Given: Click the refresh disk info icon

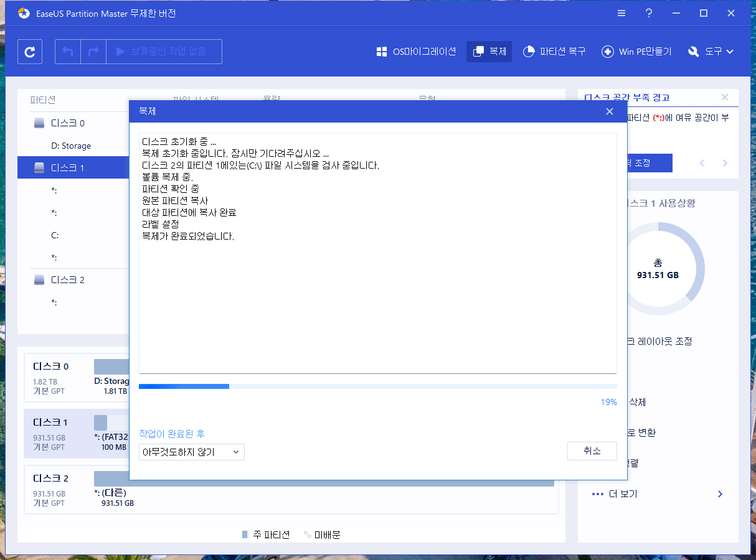Looking at the screenshot, I should click(x=30, y=52).
